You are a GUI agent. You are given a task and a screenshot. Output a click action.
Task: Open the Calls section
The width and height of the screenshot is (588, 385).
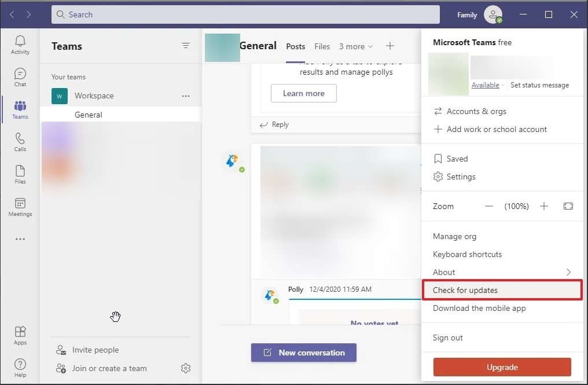tap(20, 141)
